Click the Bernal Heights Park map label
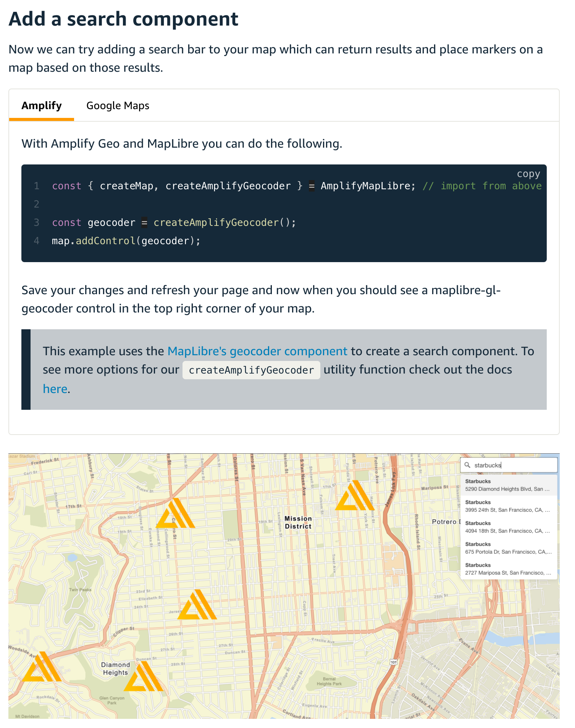 [329, 681]
